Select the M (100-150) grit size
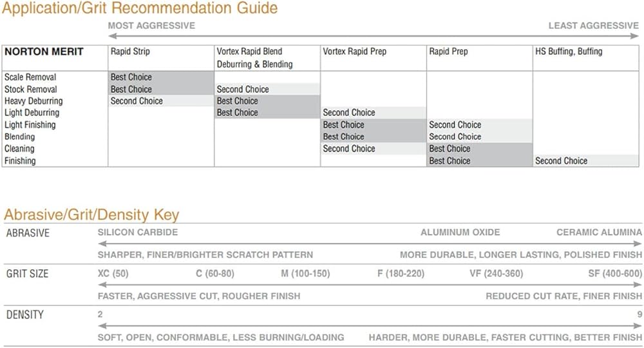Viewport: 644px width, 348px height. (305, 274)
